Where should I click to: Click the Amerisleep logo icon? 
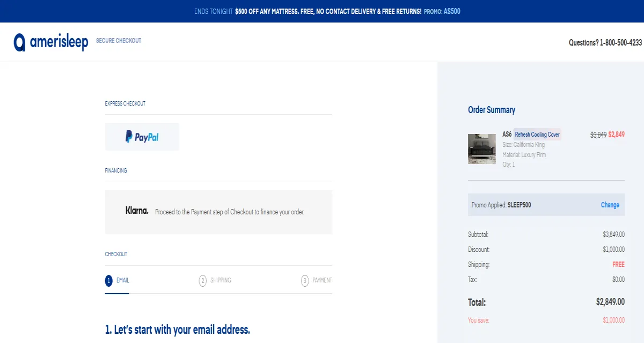pos(20,40)
